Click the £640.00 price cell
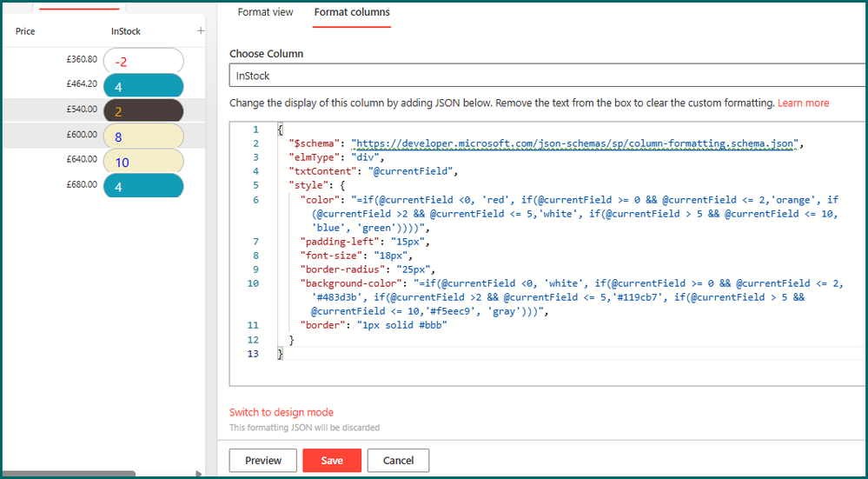 [x=82, y=159]
